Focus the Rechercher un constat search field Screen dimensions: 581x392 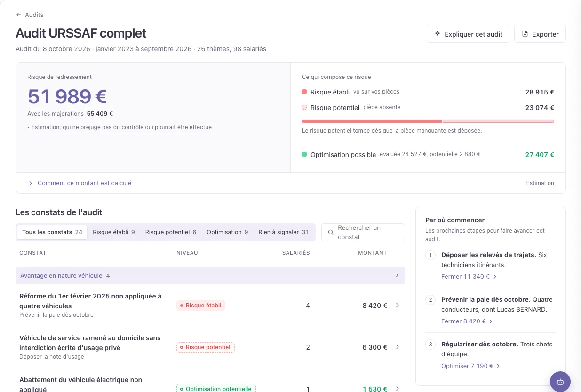click(363, 232)
